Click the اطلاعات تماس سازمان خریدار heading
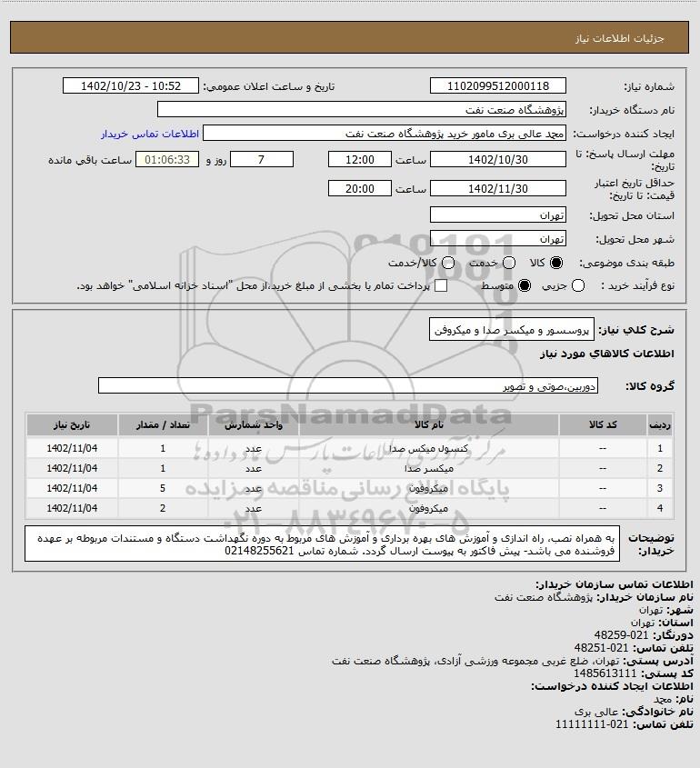This screenshot has width=700, height=768. click(x=614, y=584)
